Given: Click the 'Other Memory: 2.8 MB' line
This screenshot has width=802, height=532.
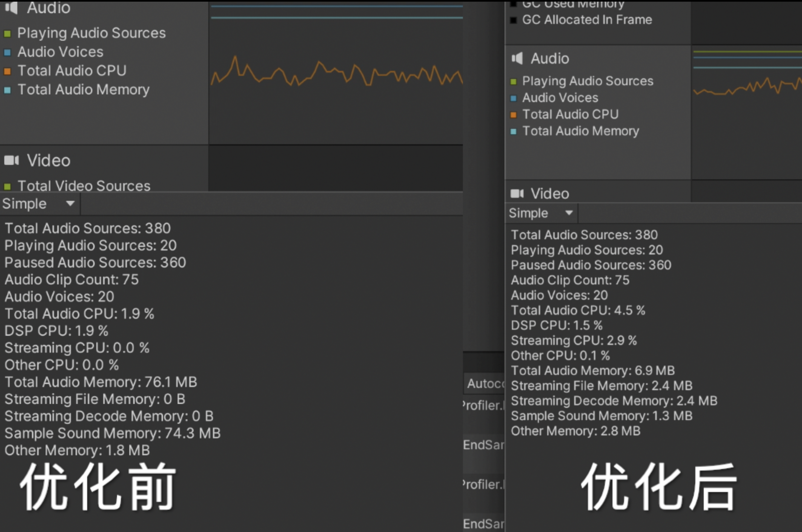Looking at the screenshot, I should click(576, 431).
